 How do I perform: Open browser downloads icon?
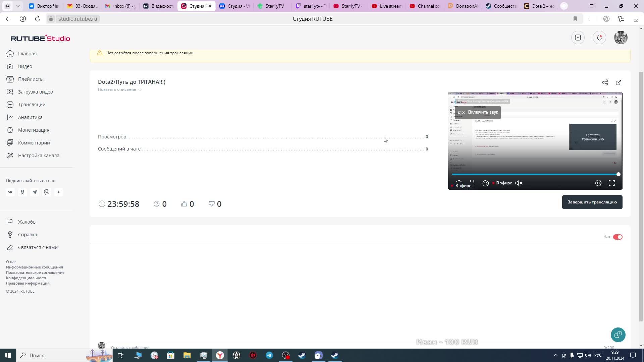636,19
